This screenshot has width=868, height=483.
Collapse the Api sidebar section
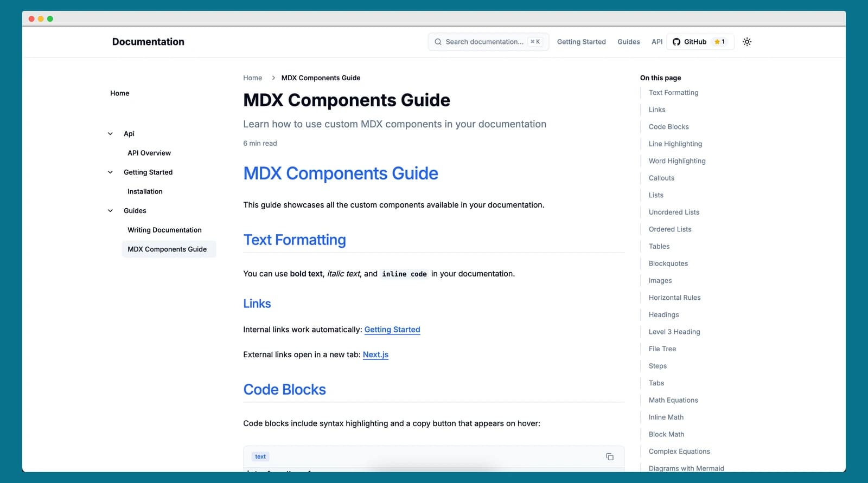110,134
